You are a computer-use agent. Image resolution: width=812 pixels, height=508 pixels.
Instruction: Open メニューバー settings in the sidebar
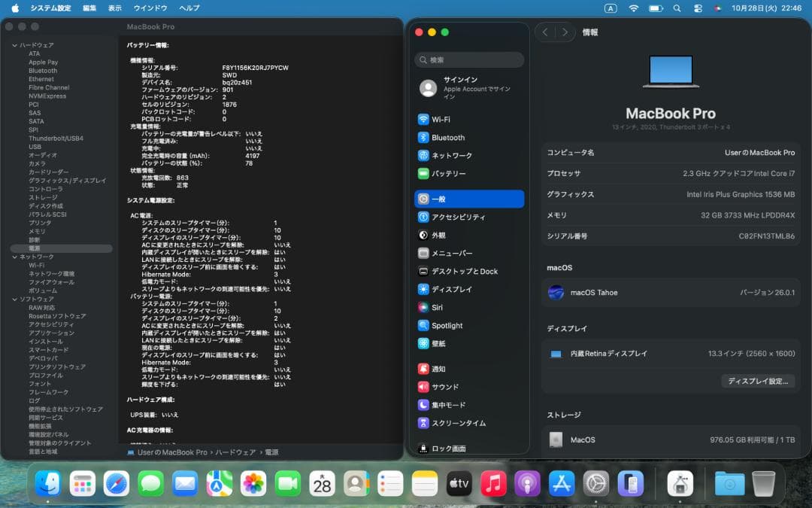(x=453, y=252)
